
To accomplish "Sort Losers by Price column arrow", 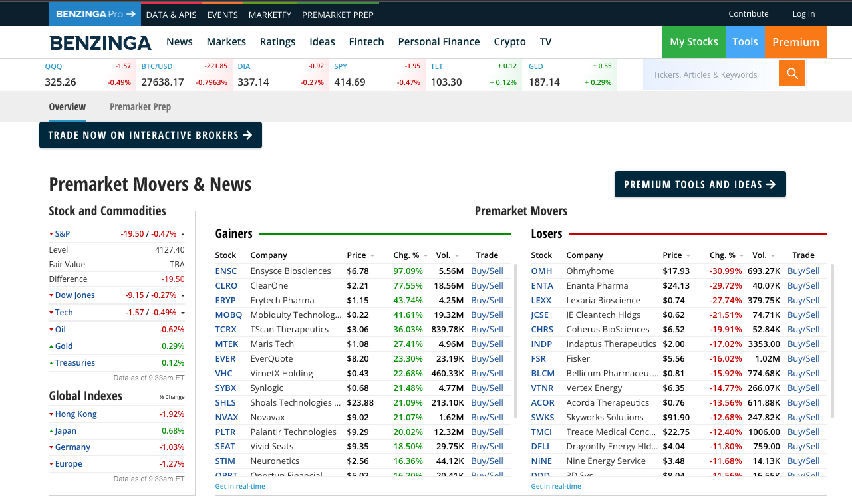I will click(x=688, y=255).
